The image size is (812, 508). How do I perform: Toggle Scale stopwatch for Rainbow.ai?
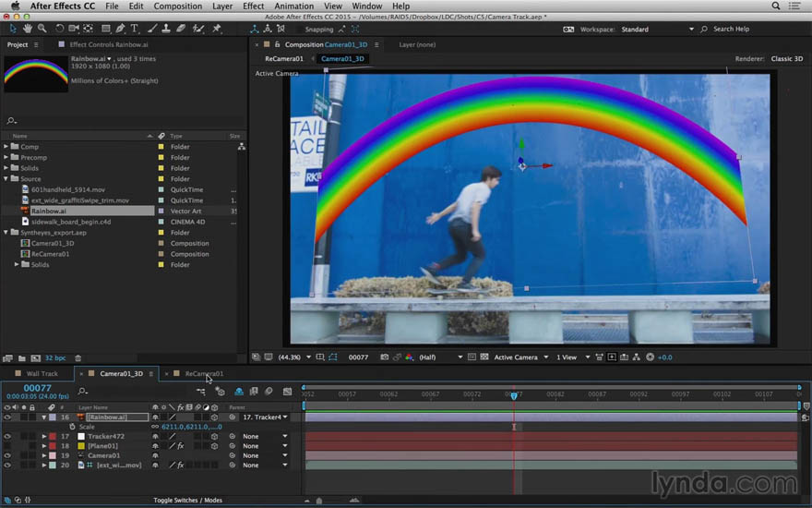pos(73,427)
